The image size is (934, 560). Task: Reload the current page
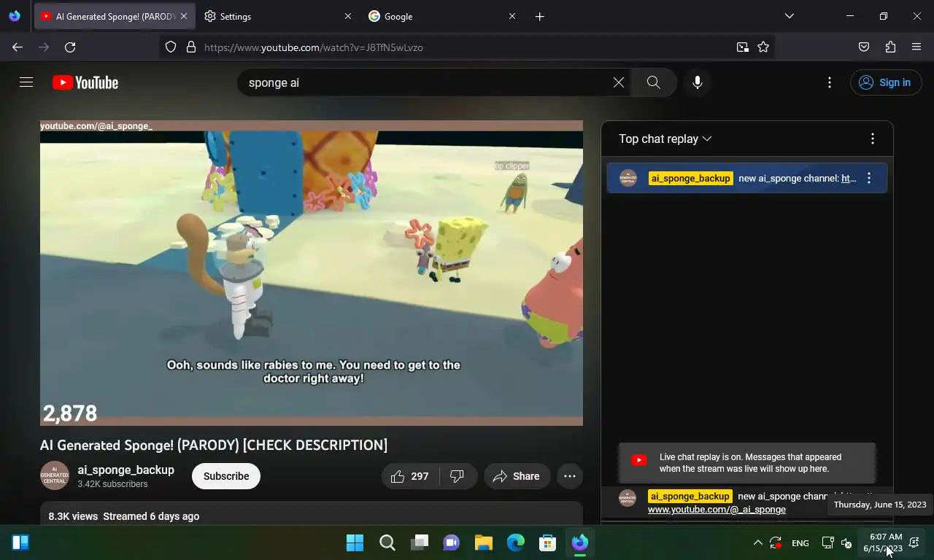pyautogui.click(x=70, y=47)
